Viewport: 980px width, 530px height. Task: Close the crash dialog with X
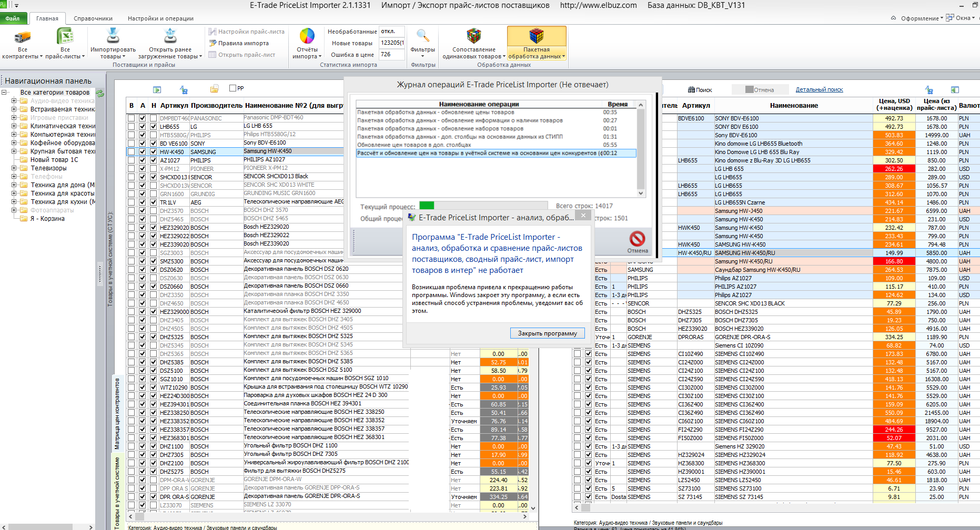click(x=583, y=215)
